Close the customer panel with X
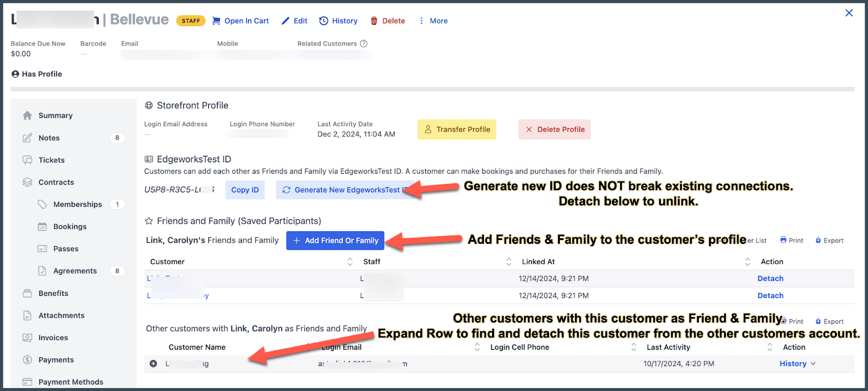The height and width of the screenshot is (391, 868). (x=849, y=13)
